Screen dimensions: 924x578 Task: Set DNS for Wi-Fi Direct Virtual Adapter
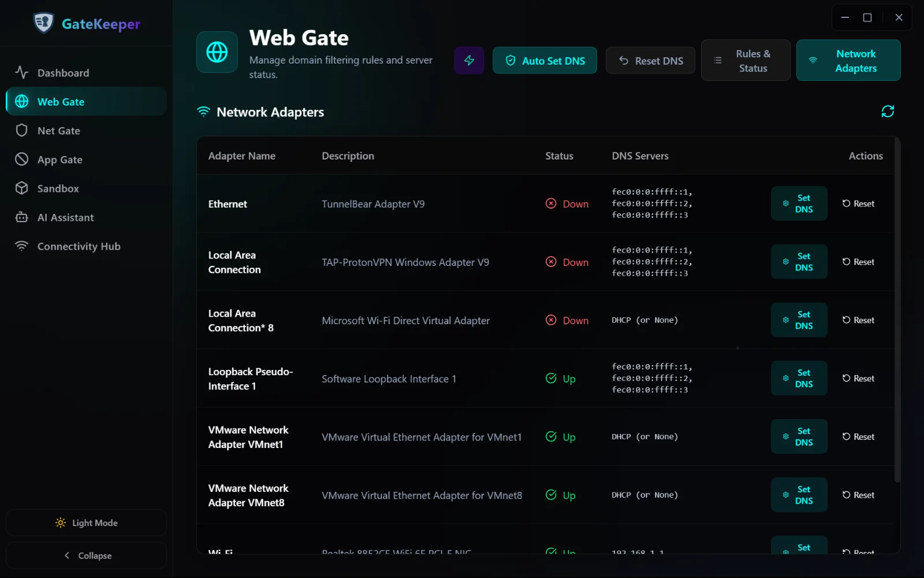tap(799, 320)
